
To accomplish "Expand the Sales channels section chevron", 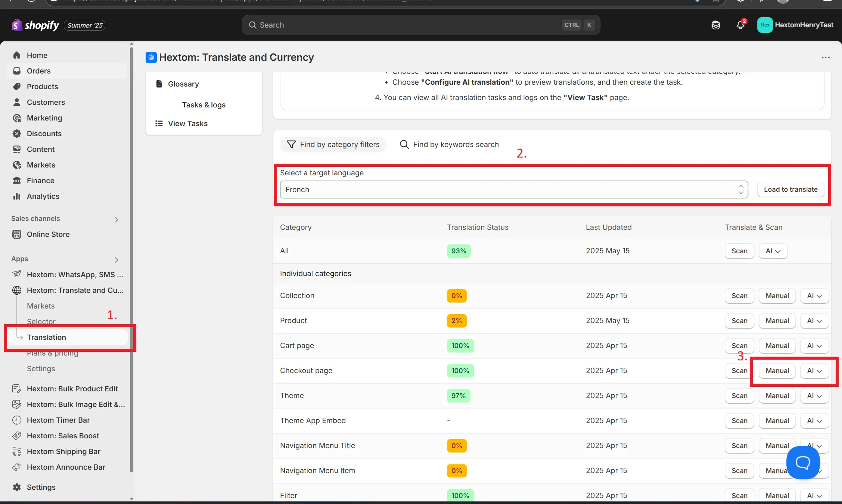I will tap(116, 219).
